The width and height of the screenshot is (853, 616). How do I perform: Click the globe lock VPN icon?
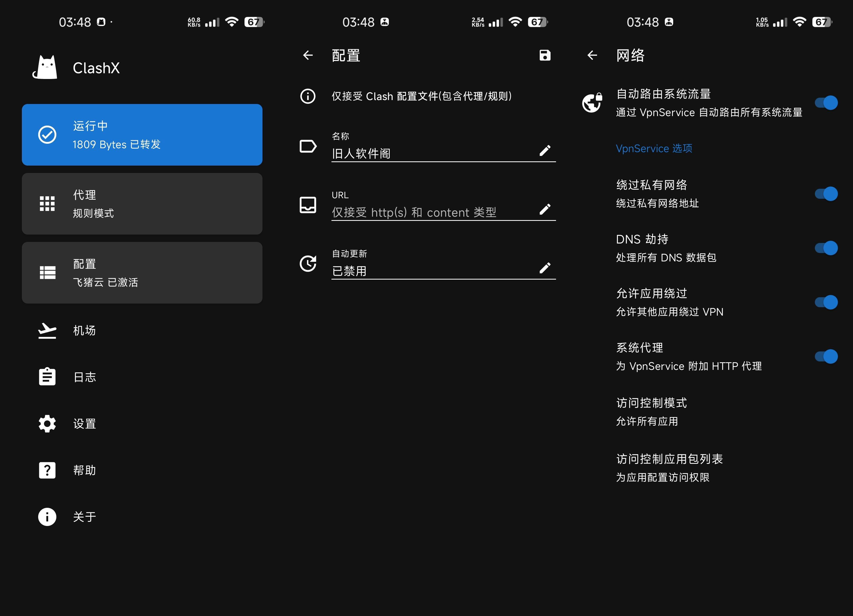point(592,103)
